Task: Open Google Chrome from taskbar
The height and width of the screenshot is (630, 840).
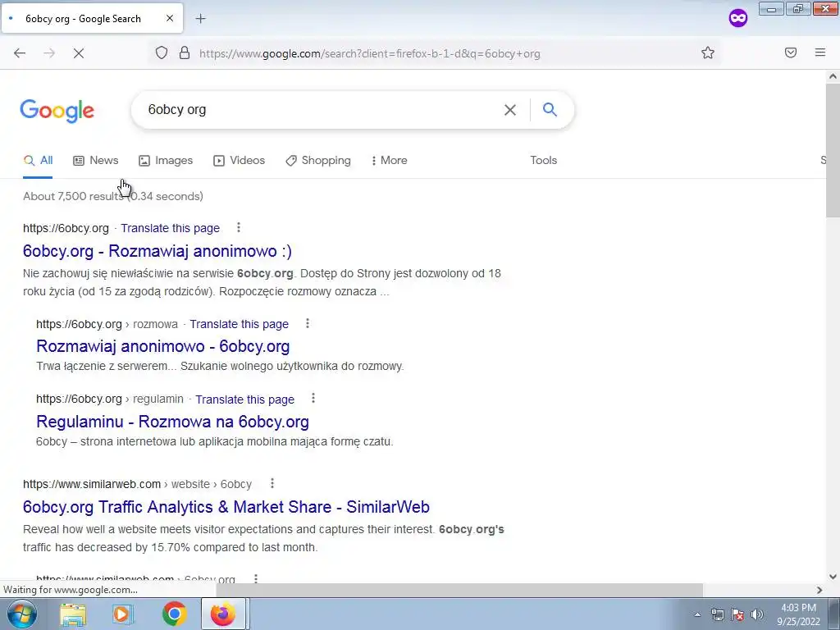Action: 174,614
